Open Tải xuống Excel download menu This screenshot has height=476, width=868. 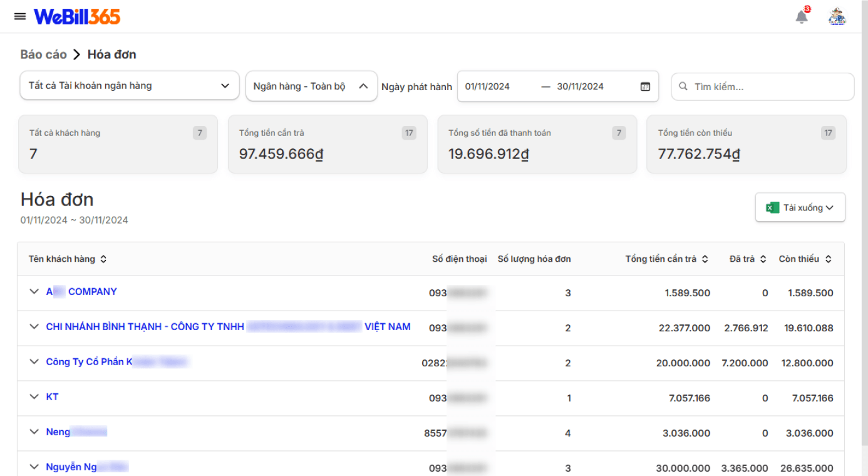coord(800,207)
